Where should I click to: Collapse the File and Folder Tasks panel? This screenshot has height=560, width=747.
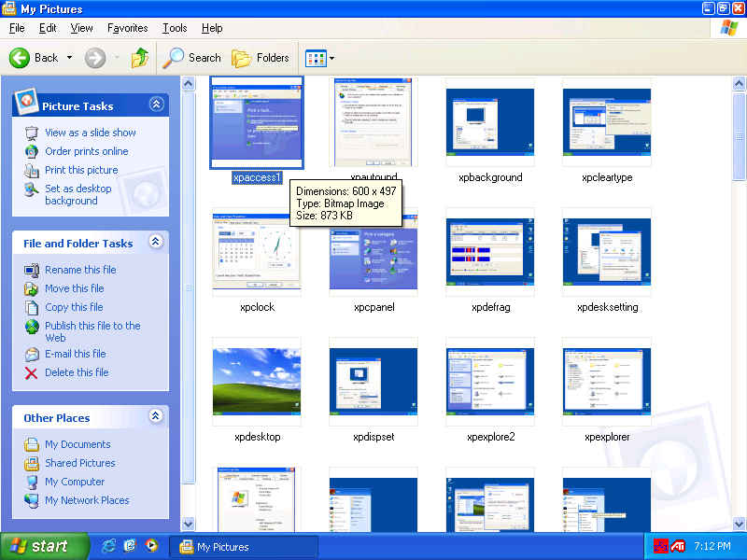[x=155, y=242]
